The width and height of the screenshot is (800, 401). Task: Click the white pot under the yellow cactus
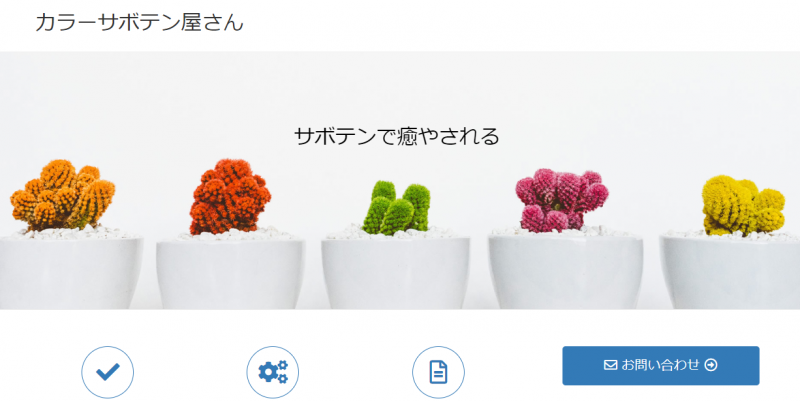[730, 273]
